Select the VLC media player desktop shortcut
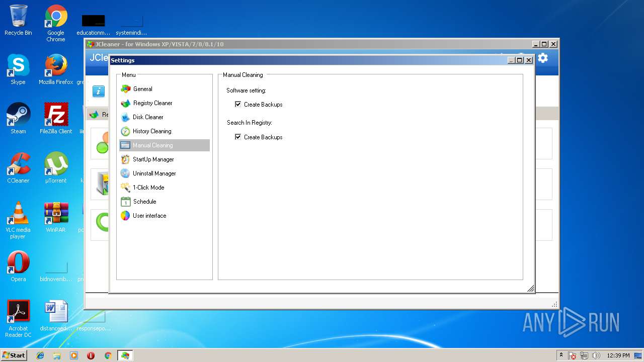Screen dimensions: 644x362 [18, 220]
